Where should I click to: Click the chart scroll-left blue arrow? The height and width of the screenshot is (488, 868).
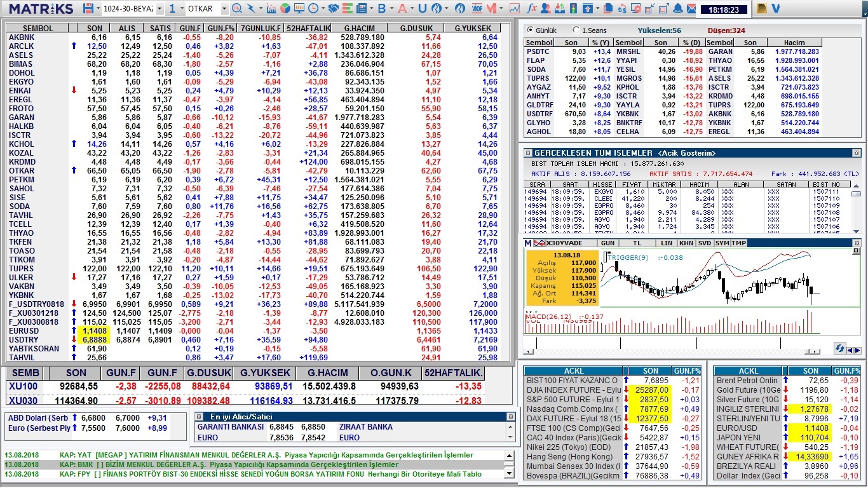(x=850, y=350)
